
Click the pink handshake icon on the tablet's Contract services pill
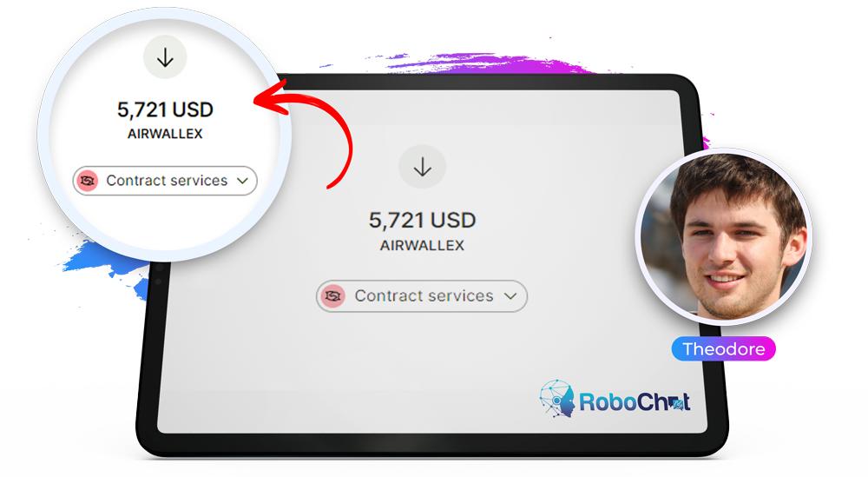[x=332, y=295]
